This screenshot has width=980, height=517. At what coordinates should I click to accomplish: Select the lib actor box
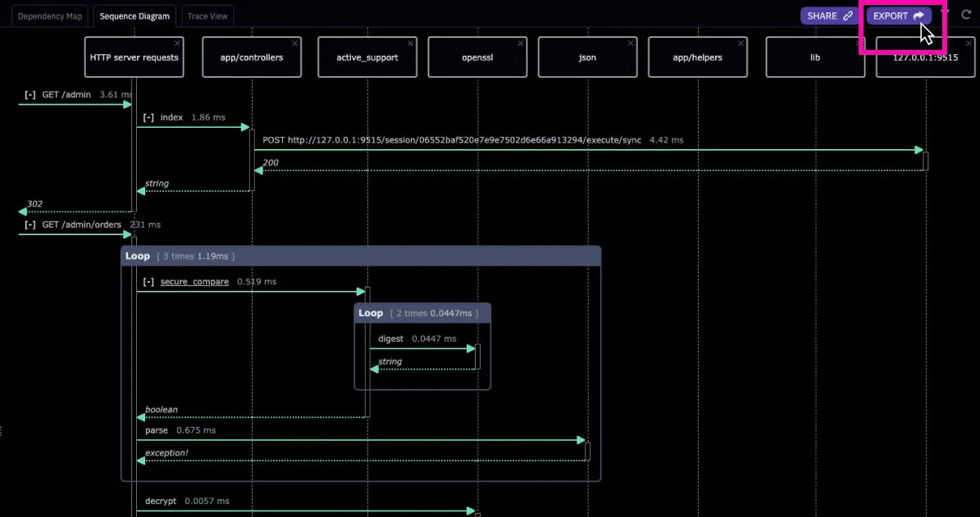pyautogui.click(x=815, y=57)
